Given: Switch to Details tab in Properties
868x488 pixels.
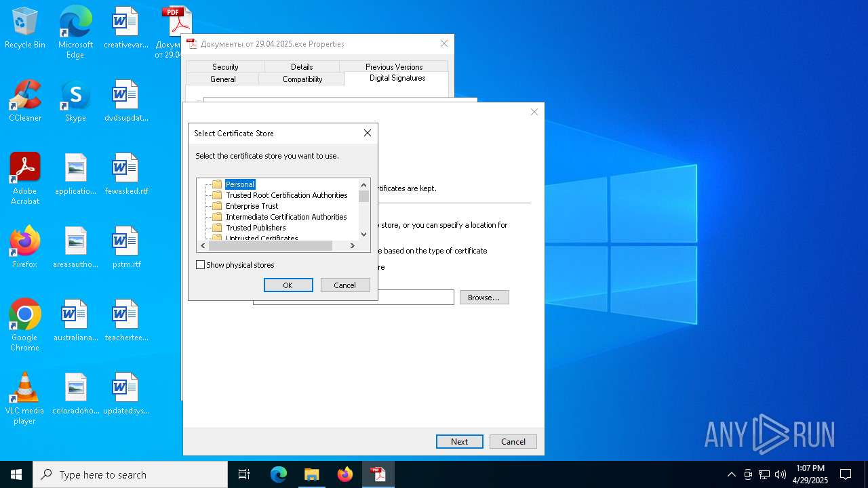Looking at the screenshot, I should [302, 66].
